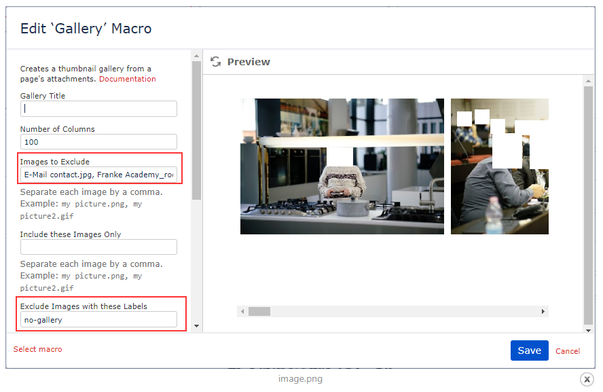This screenshot has height=392, width=603.
Task: Edit the Number of Columns field
Action: [x=98, y=142]
